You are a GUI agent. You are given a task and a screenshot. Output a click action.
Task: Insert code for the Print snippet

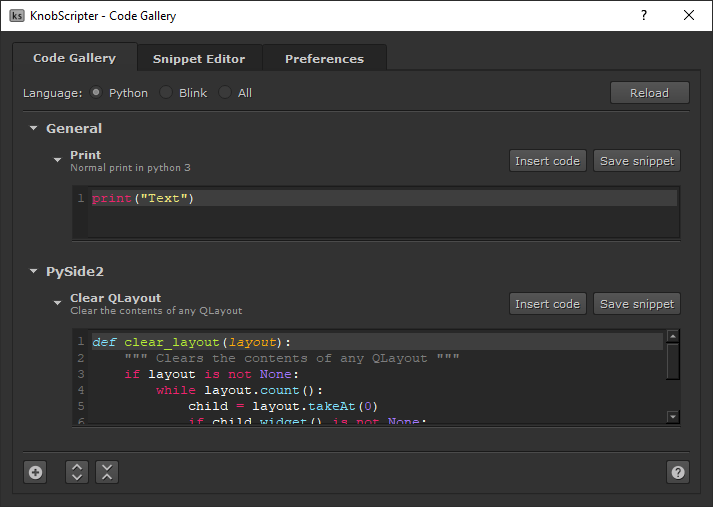(547, 161)
